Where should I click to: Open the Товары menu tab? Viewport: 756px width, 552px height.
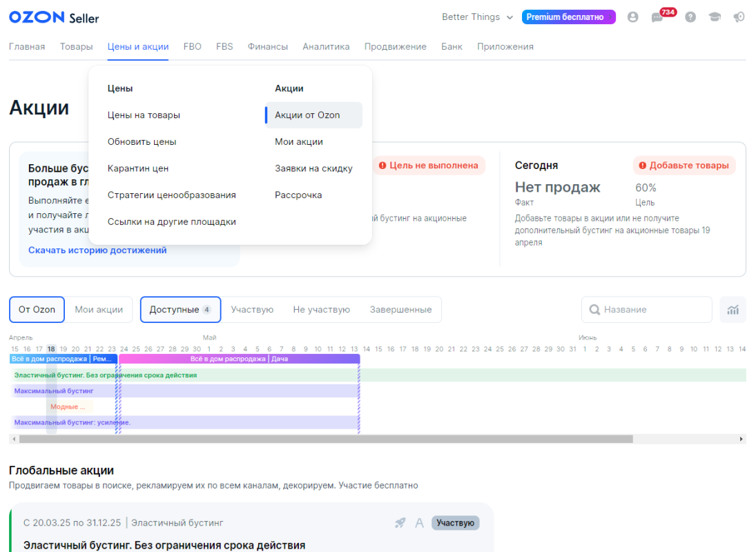(x=76, y=47)
